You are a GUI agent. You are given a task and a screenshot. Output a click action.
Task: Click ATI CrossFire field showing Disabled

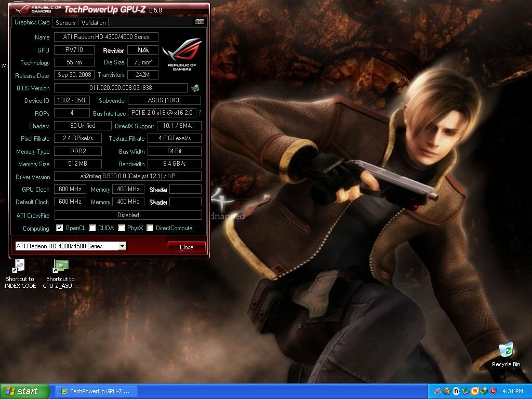tap(128, 215)
